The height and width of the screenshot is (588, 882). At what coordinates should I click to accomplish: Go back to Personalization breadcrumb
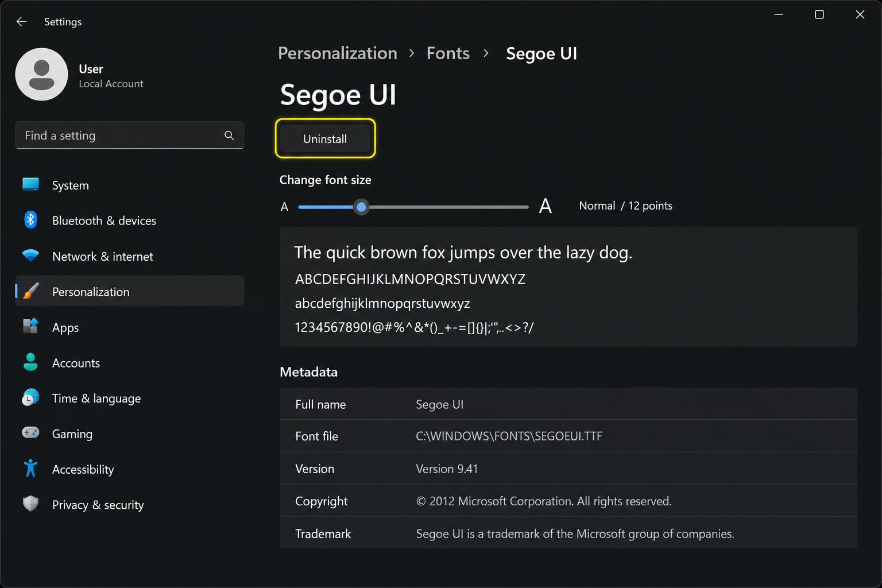(x=338, y=53)
